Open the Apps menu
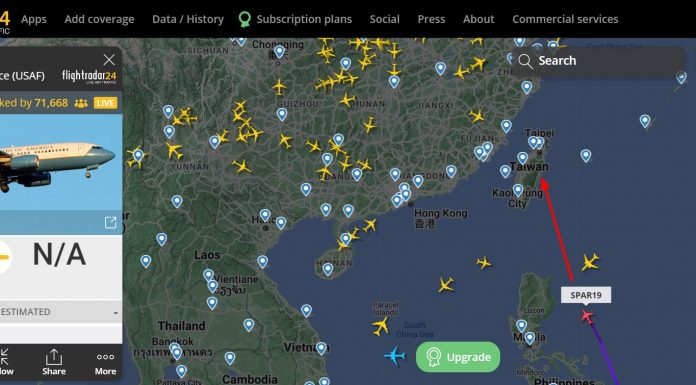The image size is (696, 385). coord(34,19)
